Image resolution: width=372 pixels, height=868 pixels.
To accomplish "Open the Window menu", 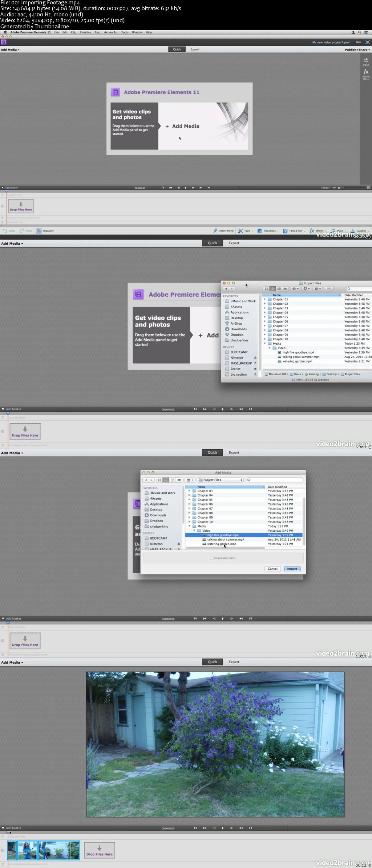I will tap(137, 32).
